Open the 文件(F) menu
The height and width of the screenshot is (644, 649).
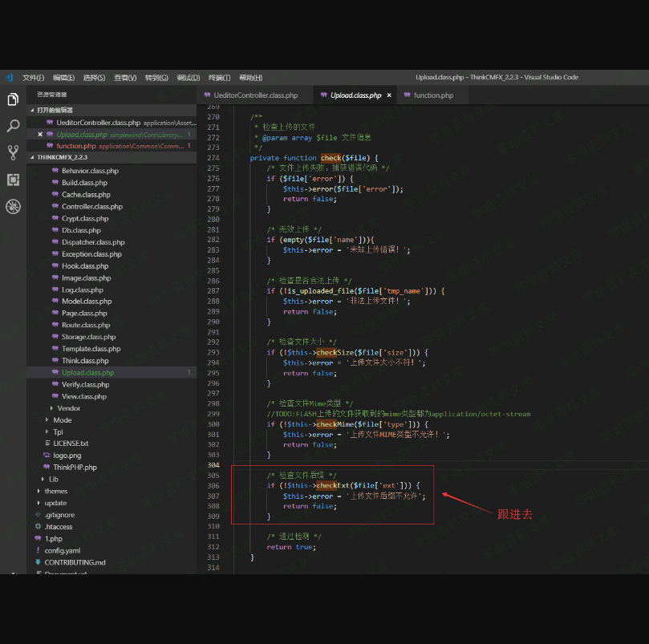(x=33, y=78)
